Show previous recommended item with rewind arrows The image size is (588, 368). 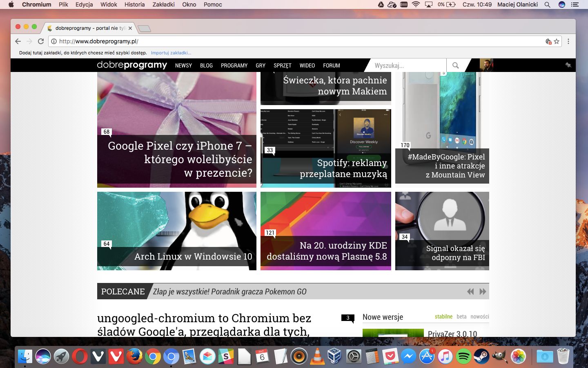[x=470, y=292]
